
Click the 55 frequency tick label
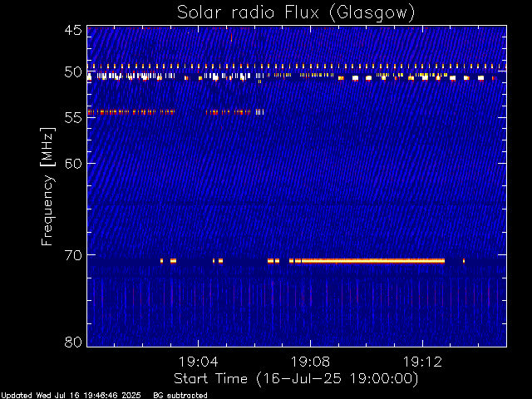coord(73,118)
